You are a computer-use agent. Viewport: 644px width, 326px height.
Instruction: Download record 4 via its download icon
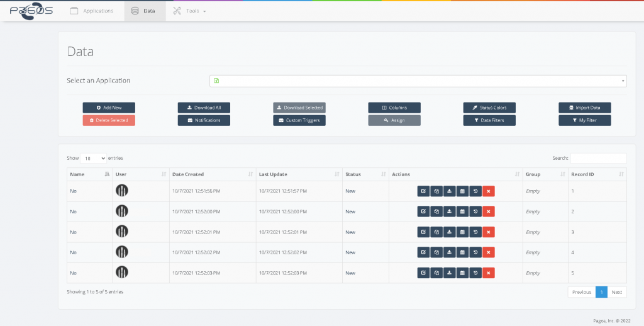[449, 252]
